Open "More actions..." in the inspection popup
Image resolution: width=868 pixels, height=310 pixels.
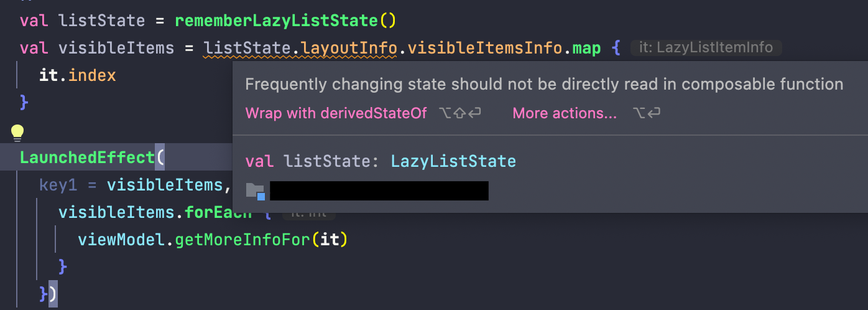tap(565, 113)
